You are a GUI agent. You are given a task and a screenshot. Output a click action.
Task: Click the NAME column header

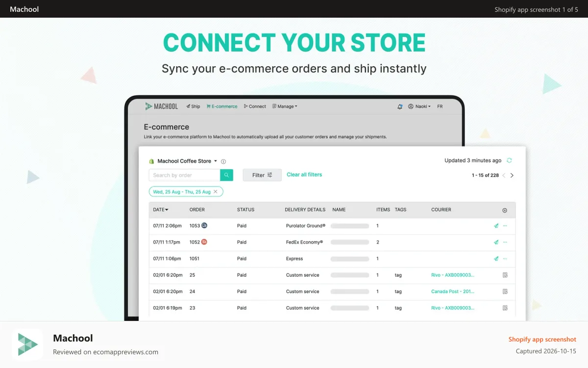[339, 210]
